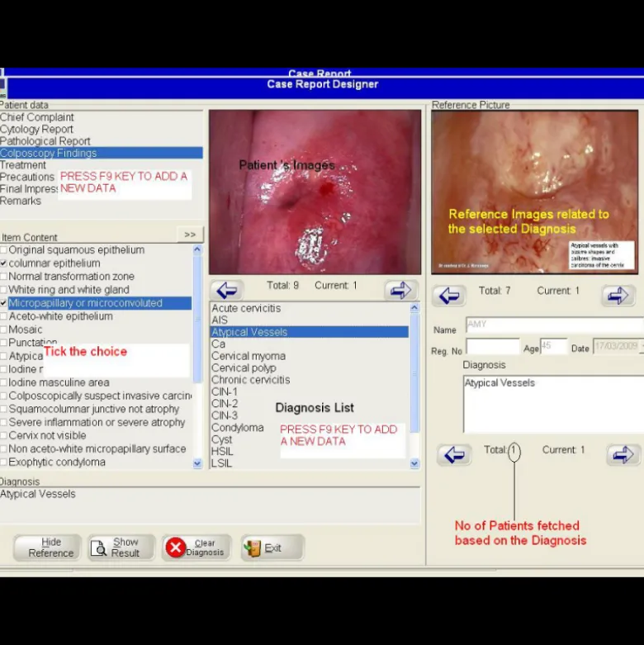644x645 pixels.
Task: Select Chronic cervicitis diagnosis
Action: coord(310,380)
